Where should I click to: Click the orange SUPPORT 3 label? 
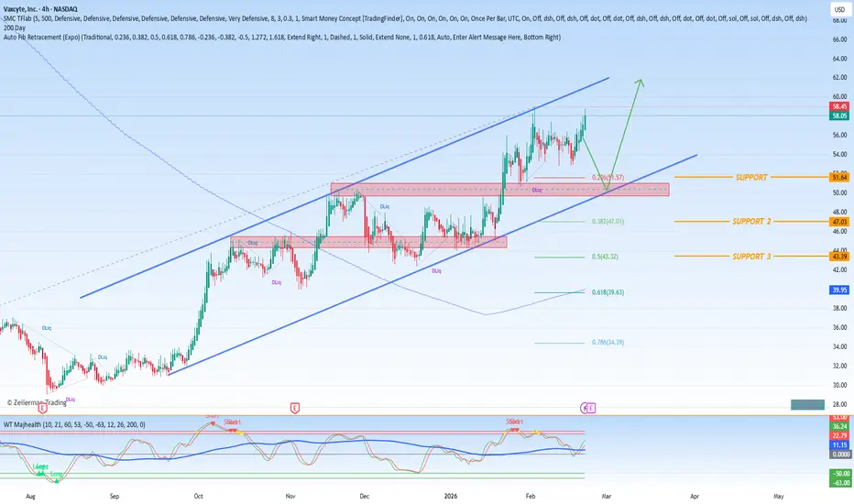tap(751, 256)
